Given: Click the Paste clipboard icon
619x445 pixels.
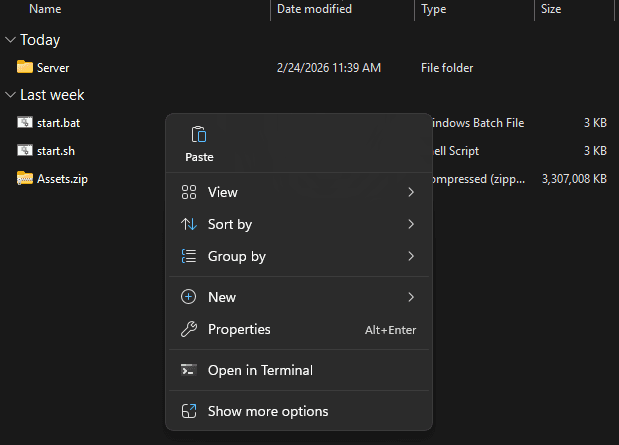Looking at the screenshot, I should coord(198,134).
